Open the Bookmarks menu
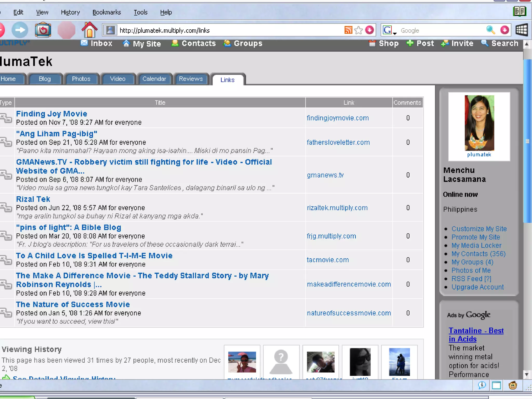The height and width of the screenshot is (399, 532). (x=107, y=12)
